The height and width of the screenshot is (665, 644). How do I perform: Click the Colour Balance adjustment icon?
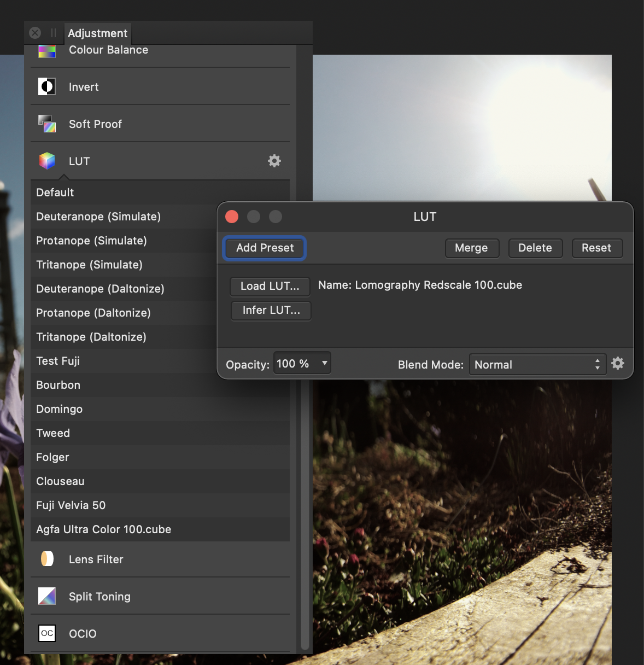(x=47, y=51)
